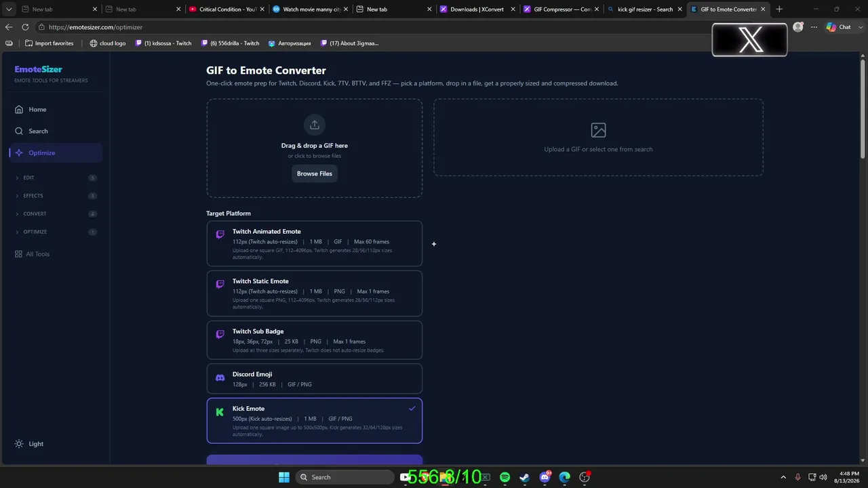Screen dimensions: 868x488
Task: Open a new browser tab with plus icon
Action: (x=779, y=9)
